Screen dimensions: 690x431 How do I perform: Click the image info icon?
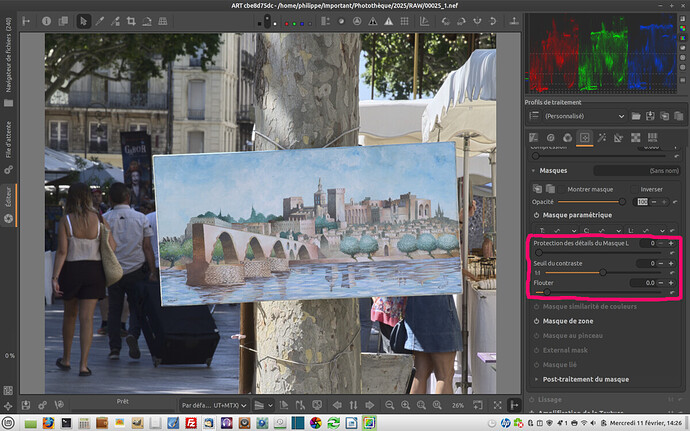coord(47,21)
